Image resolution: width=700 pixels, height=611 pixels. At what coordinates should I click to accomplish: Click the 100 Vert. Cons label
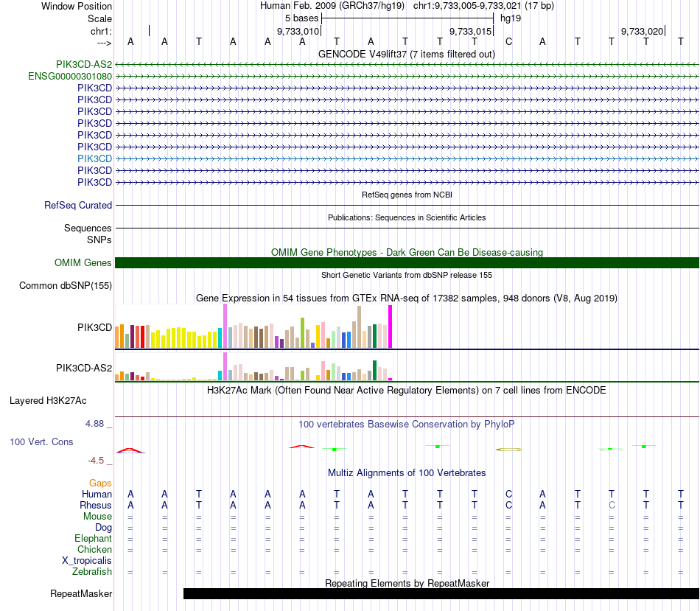tap(41, 441)
